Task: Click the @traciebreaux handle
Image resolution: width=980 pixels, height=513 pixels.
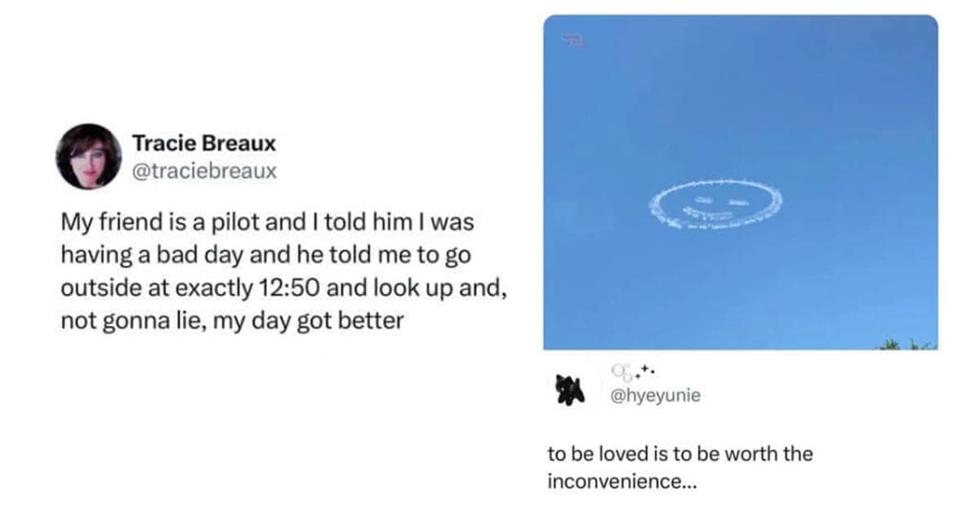Action: [x=204, y=172]
